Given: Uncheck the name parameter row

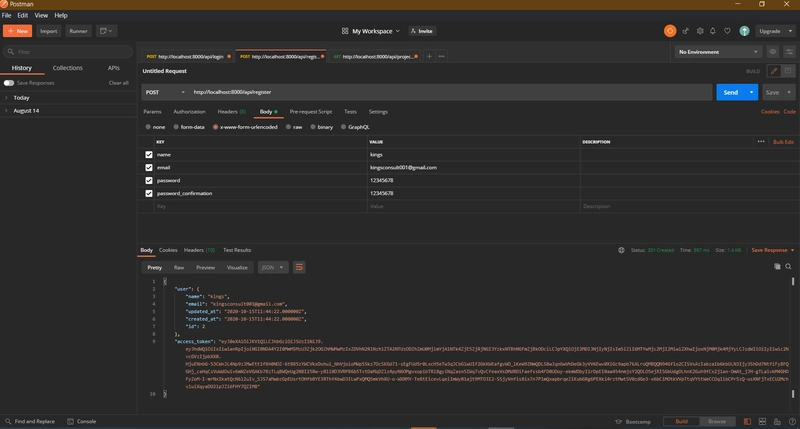Looking at the screenshot, I should tap(148, 155).
